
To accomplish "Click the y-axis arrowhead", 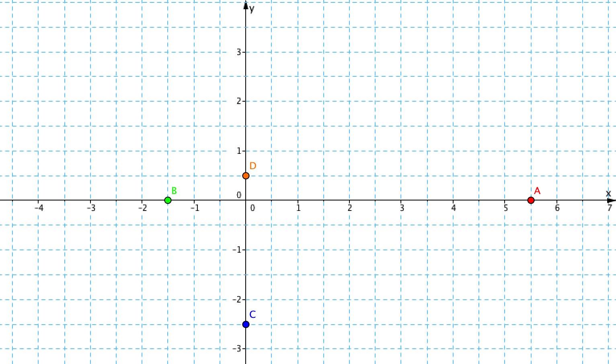I will coord(246,5).
